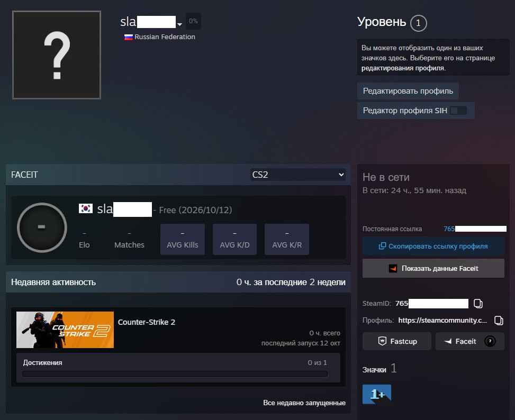Copy the SteamID with its copy icon
515x420 pixels.
click(x=478, y=304)
